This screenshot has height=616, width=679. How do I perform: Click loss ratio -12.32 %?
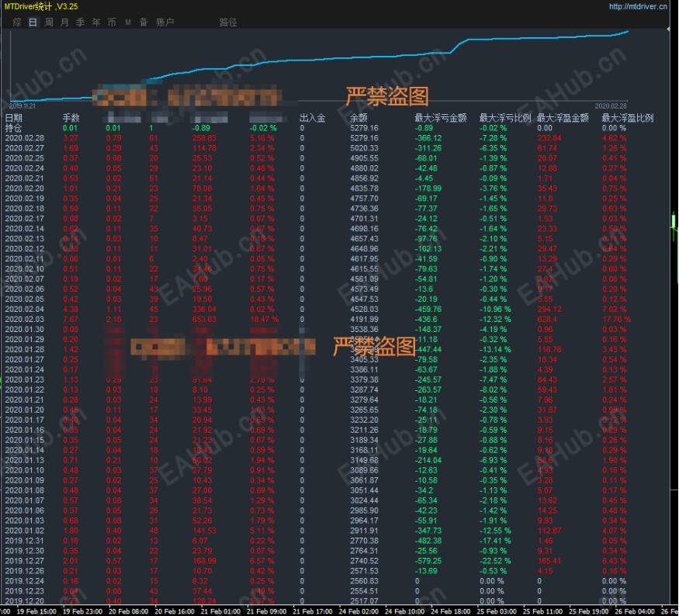point(495,320)
